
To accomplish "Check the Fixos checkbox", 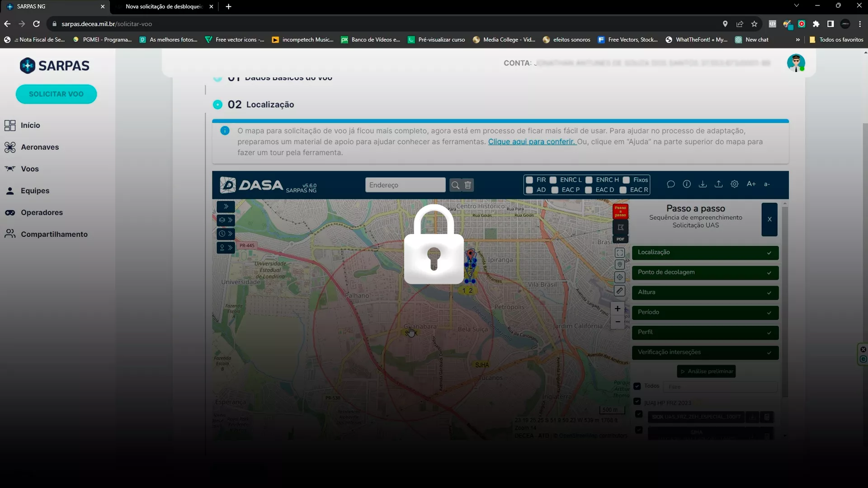I will click(626, 180).
